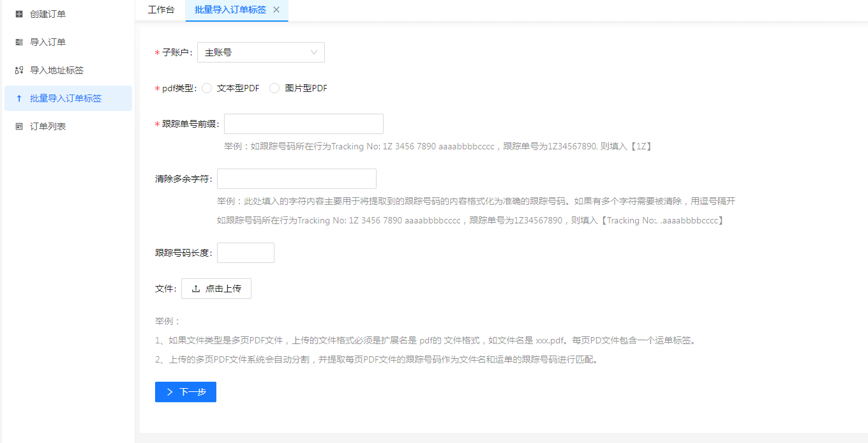The height and width of the screenshot is (443, 868).
Task: Click the 订单列表 sidebar icon
Action: coord(19,126)
